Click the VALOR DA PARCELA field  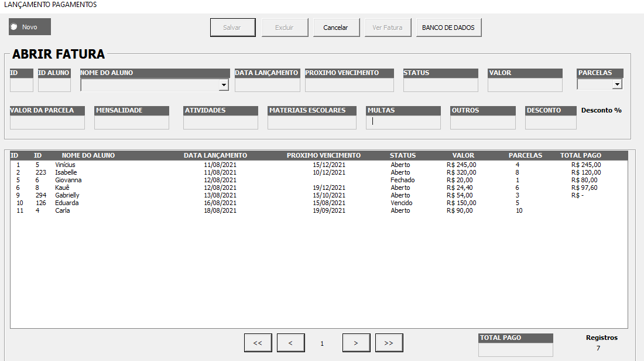click(47, 122)
